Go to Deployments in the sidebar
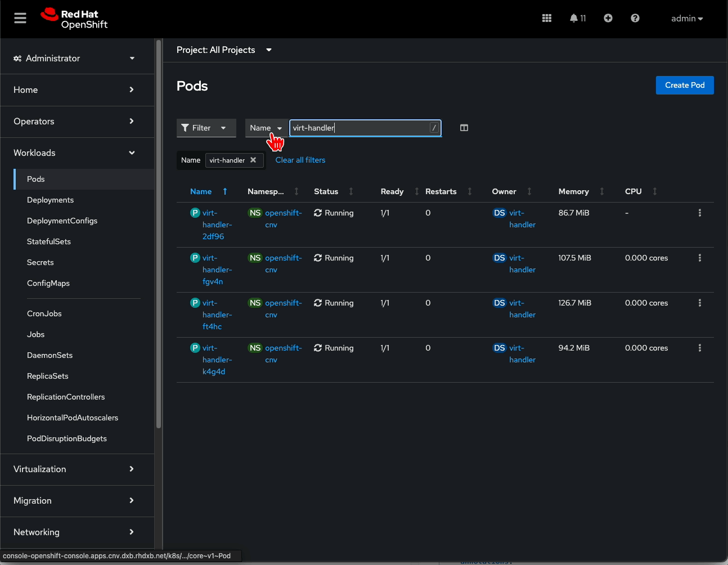 tap(50, 200)
